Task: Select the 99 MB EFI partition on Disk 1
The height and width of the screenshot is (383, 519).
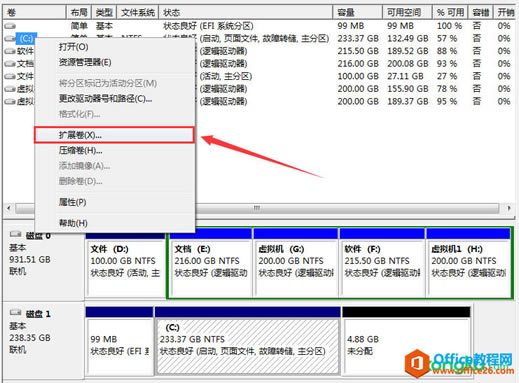Action: [x=120, y=341]
